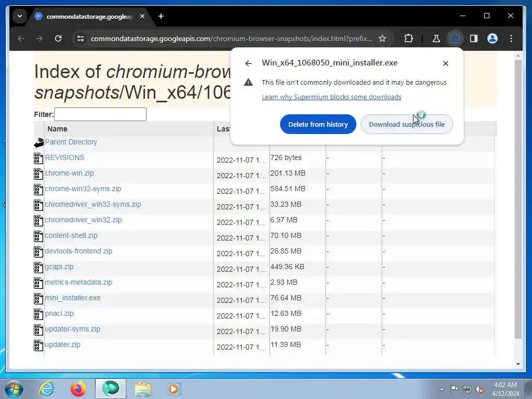This screenshot has height=399, width=532.
Task: Launch Firefox from taskbar
Action: tap(78, 389)
